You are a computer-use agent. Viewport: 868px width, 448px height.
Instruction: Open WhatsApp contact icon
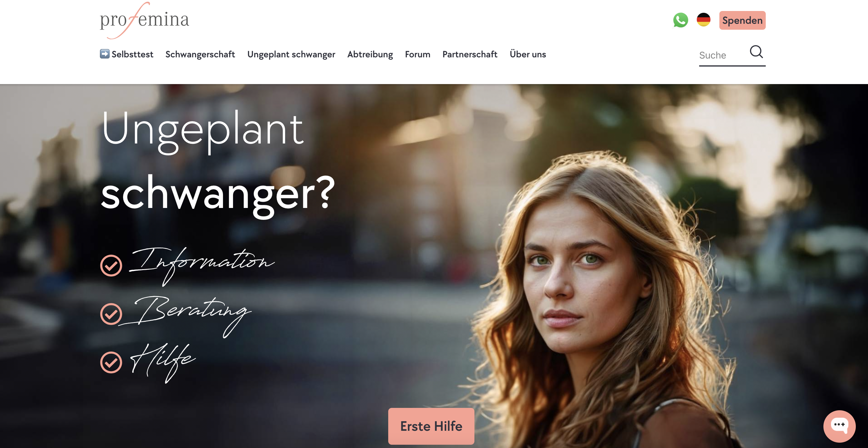680,20
